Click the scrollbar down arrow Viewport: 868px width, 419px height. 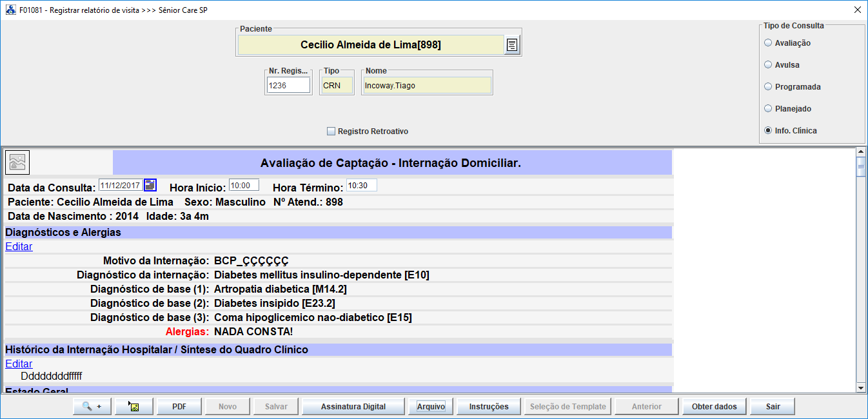[860, 387]
